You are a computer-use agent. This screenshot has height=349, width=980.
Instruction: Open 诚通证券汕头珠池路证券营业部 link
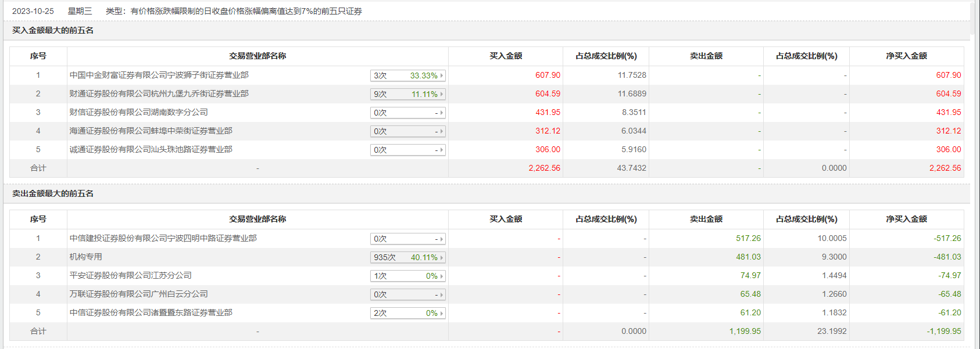pos(151,149)
